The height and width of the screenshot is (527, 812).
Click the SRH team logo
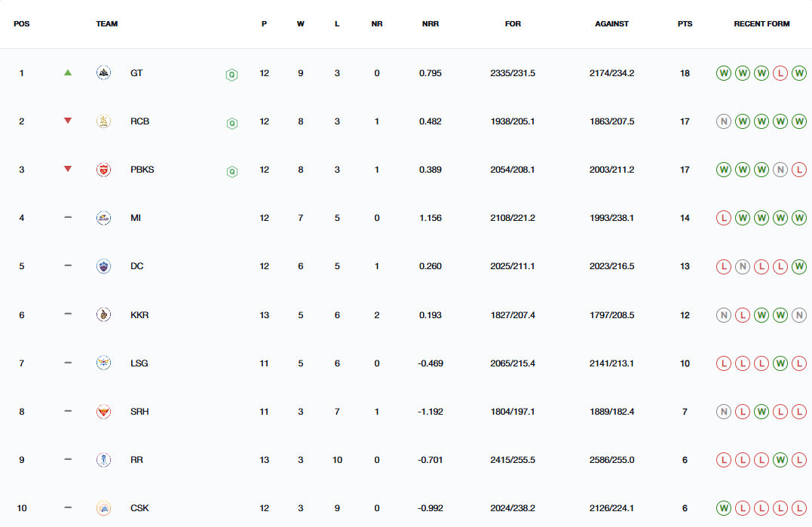[103, 412]
